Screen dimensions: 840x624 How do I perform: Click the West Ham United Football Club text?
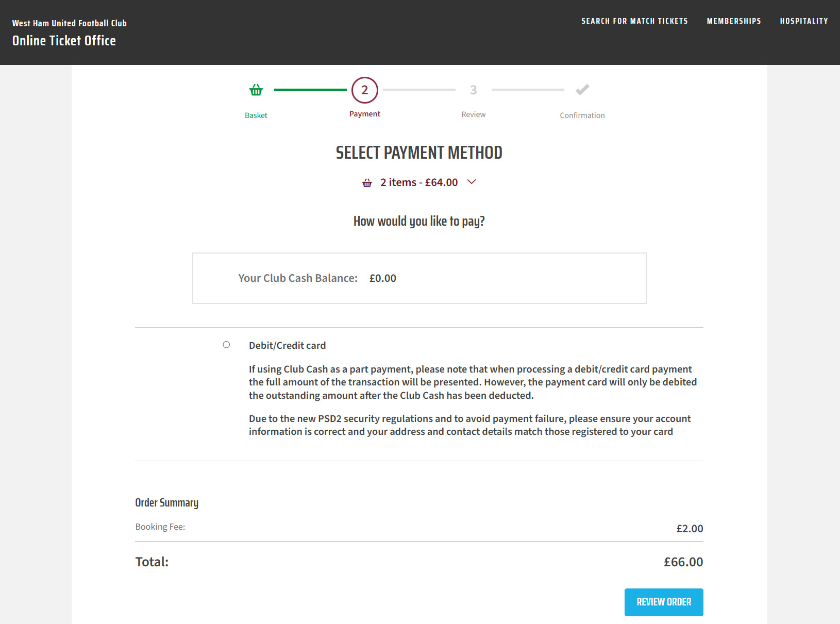[70, 23]
